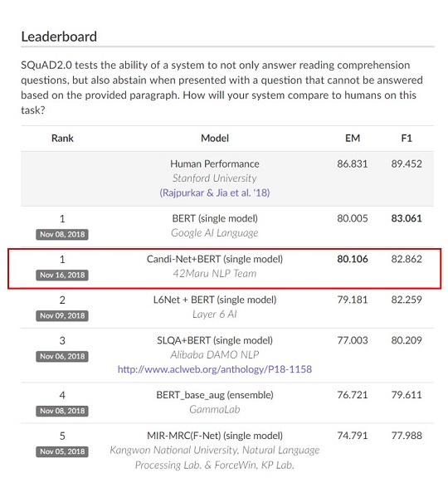Click the EM column header
The width and height of the screenshot is (448, 478).
(x=353, y=139)
